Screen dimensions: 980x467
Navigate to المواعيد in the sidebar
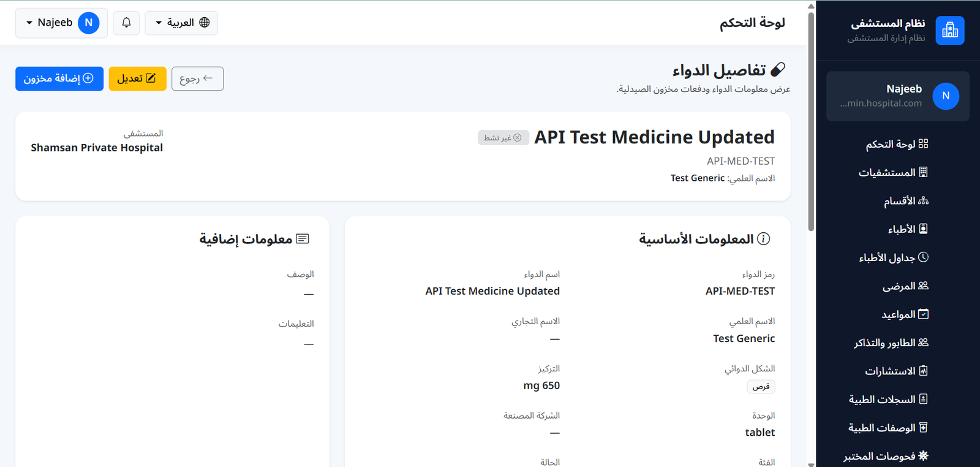[x=905, y=314]
